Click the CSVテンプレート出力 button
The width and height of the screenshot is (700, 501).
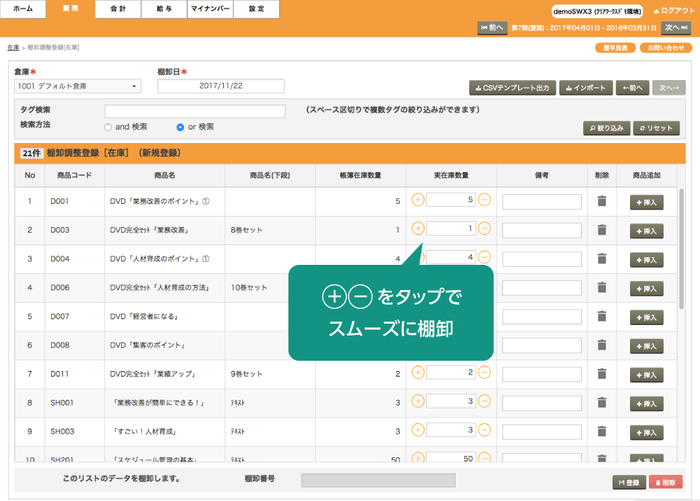tap(511, 88)
